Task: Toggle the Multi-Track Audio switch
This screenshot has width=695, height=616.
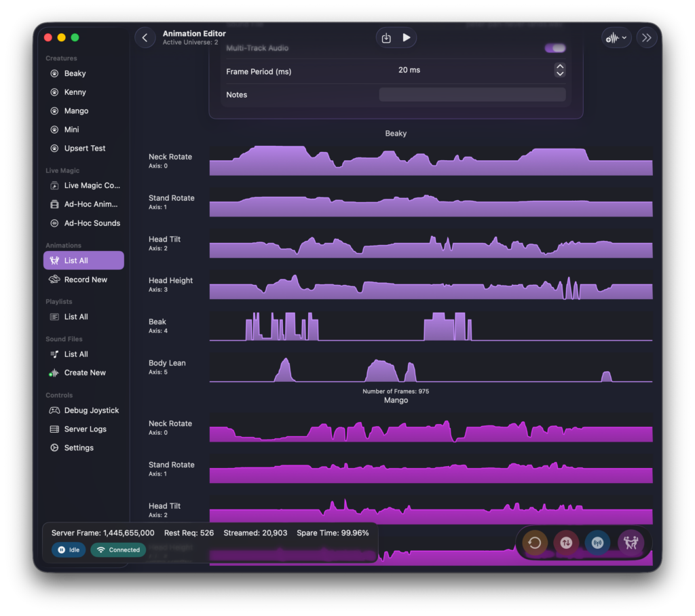Action: (555, 48)
